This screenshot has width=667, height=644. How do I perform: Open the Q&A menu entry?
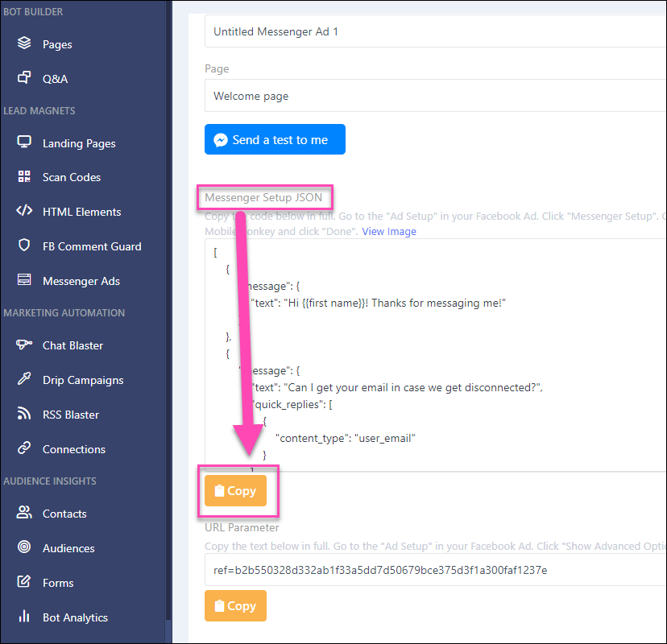(x=55, y=79)
